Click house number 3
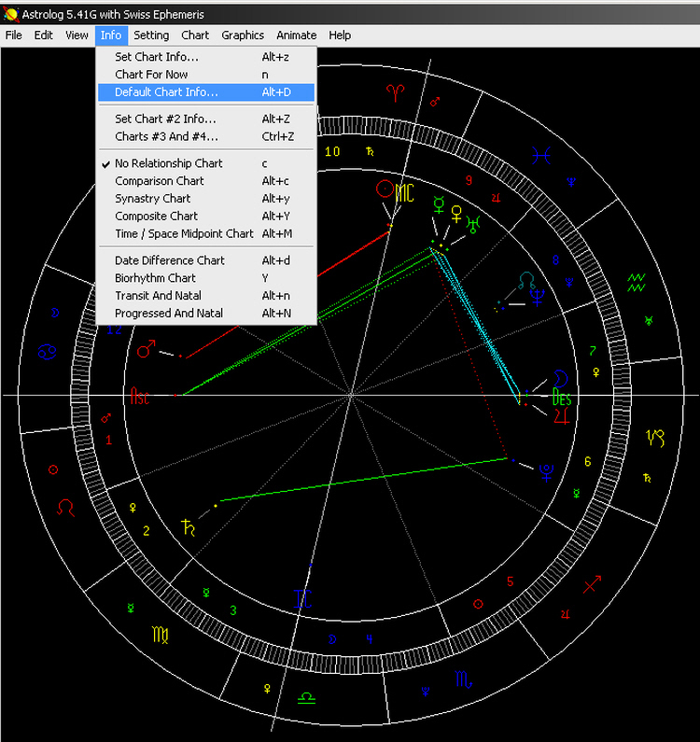The width and height of the screenshot is (700, 742). [232, 611]
